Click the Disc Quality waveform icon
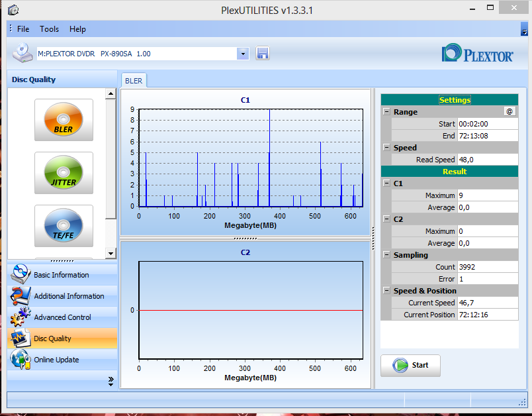The height and width of the screenshot is (416, 532). tap(21, 338)
